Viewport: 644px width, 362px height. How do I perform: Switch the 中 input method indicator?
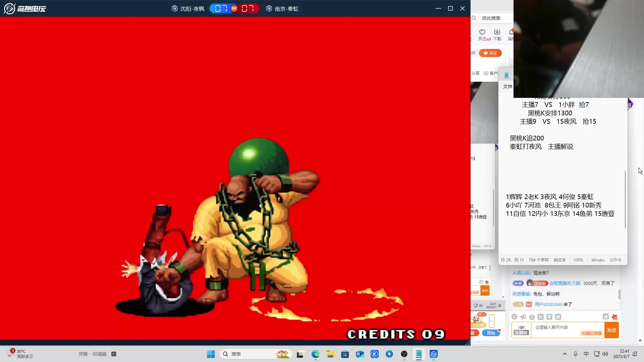tap(586, 354)
